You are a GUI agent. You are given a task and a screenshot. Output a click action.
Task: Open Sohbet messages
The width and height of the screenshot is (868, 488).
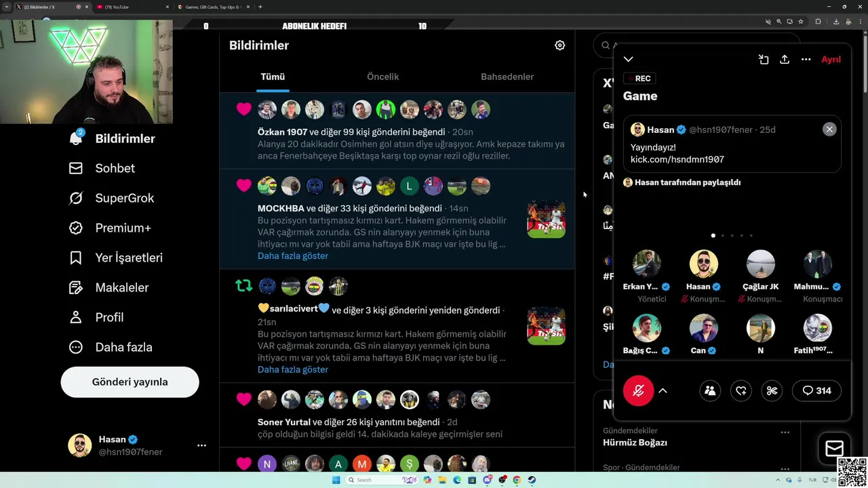102,168
